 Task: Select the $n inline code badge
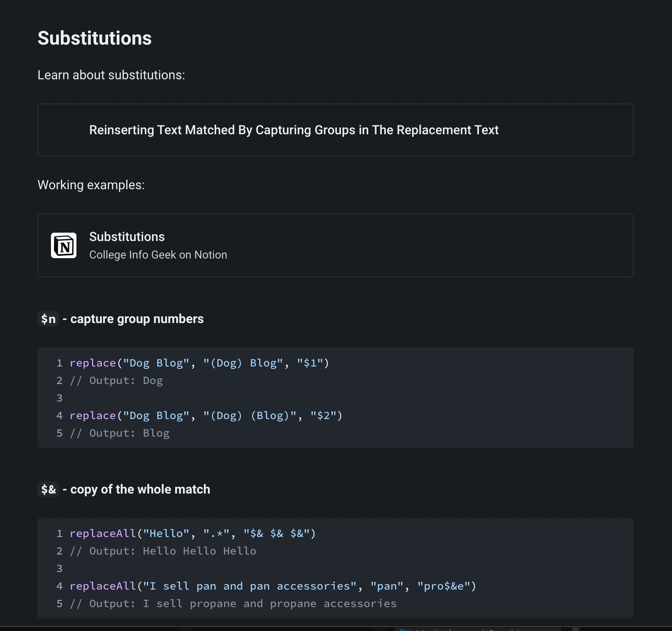[x=48, y=318]
